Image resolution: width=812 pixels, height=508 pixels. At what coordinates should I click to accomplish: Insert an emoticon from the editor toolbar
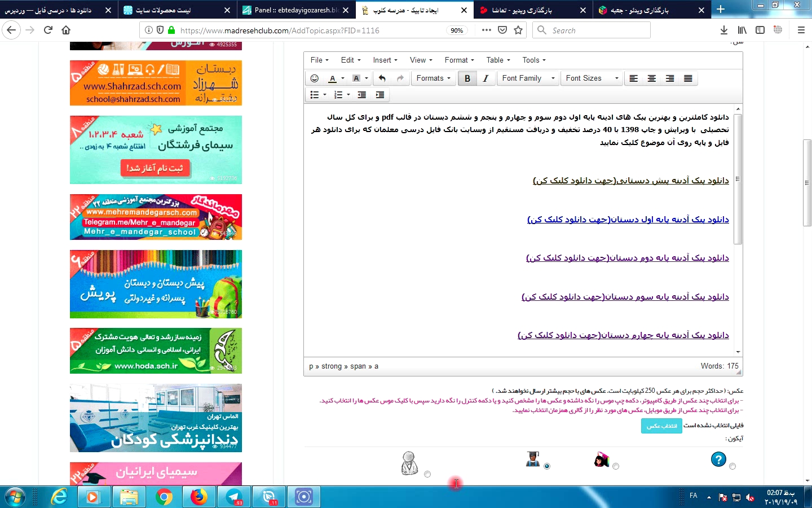[315, 78]
